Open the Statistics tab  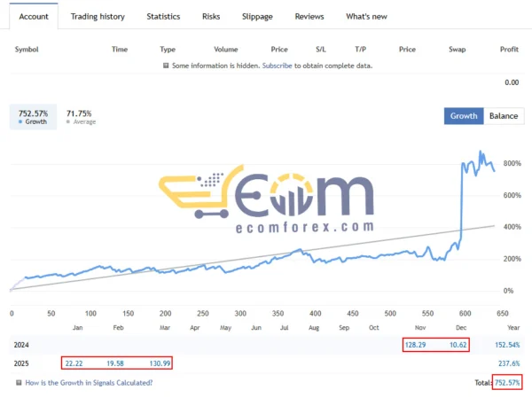163,16
